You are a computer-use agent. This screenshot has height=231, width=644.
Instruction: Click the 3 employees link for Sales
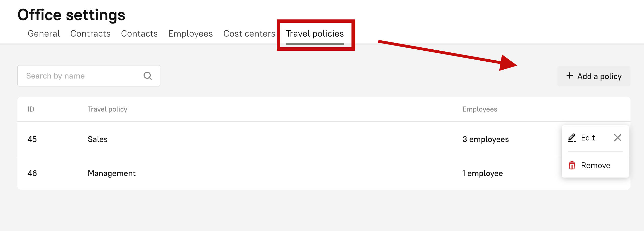485,139
